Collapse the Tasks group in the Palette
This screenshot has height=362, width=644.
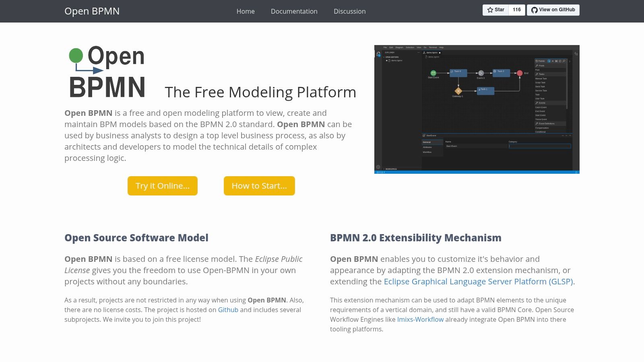tap(541, 74)
